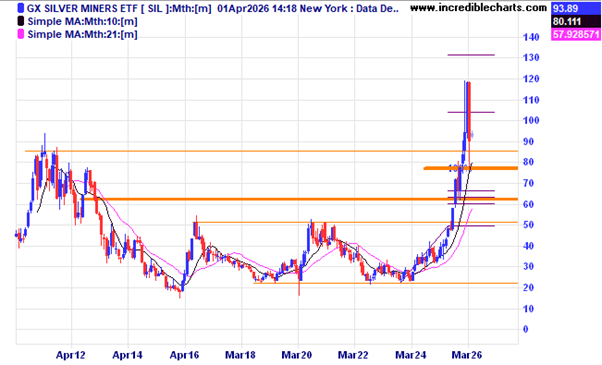Click the Mar22 date axis label
The height and width of the screenshot is (365, 602).
[353, 355]
